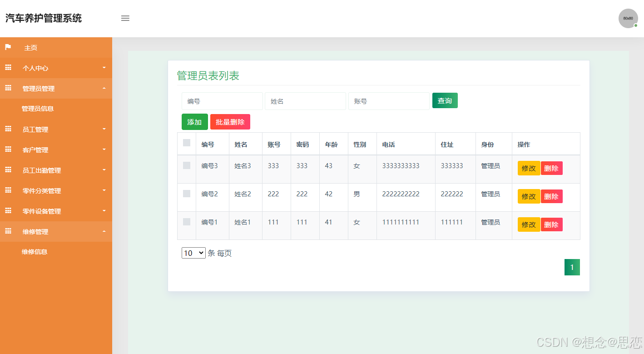644x354 pixels.
Task: Tick the select-all checkbox in table header
Action: click(187, 143)
